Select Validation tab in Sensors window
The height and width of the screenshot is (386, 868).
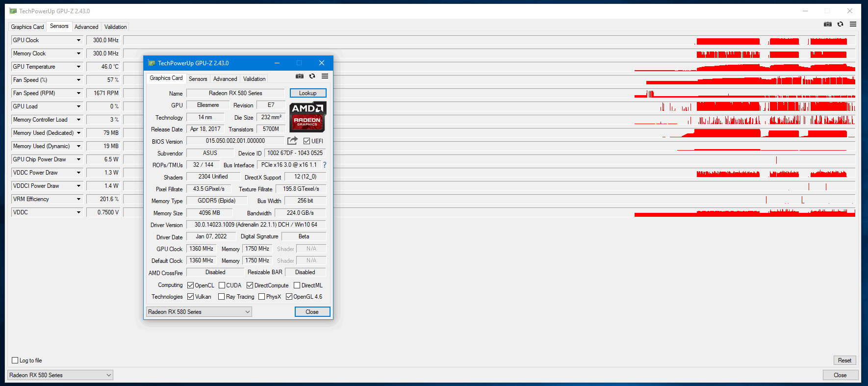point(116,27)
